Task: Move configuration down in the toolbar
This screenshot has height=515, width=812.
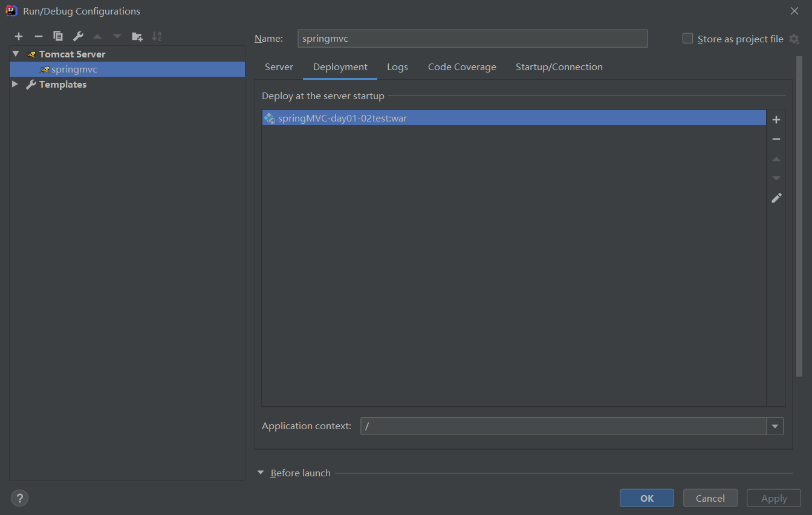Action: pyautogui.click(x=117, y=36)
